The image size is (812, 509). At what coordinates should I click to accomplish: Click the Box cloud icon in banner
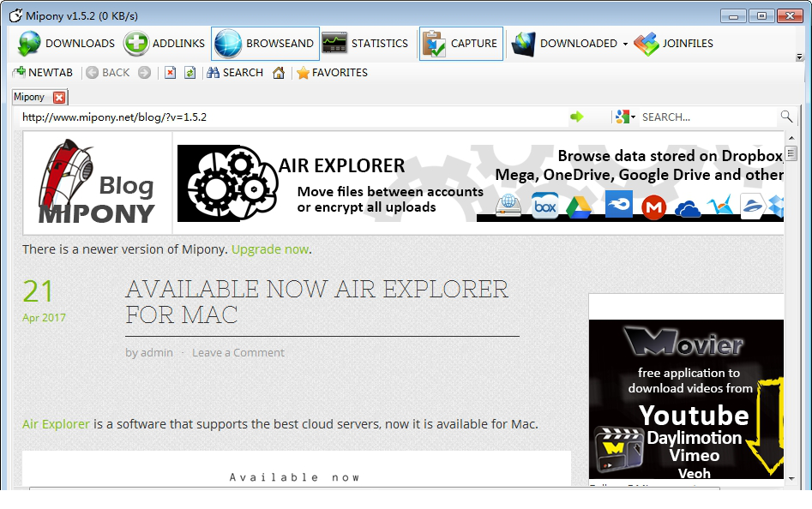pos(544,206)
